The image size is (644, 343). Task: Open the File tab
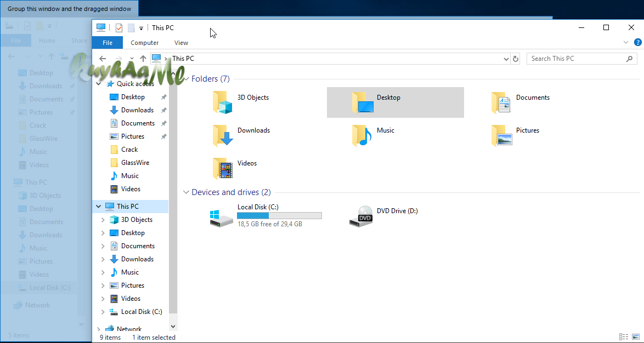tap(107, 43)
